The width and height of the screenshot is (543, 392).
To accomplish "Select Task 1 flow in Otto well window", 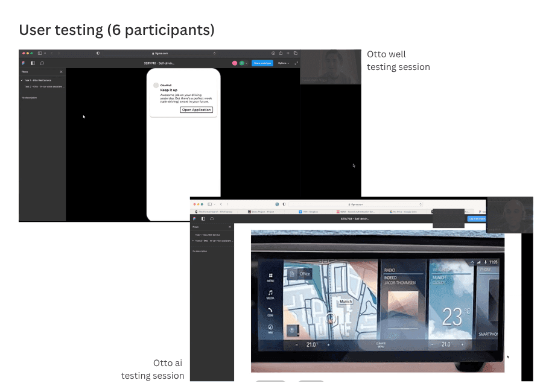I will [x=38, y=80].
